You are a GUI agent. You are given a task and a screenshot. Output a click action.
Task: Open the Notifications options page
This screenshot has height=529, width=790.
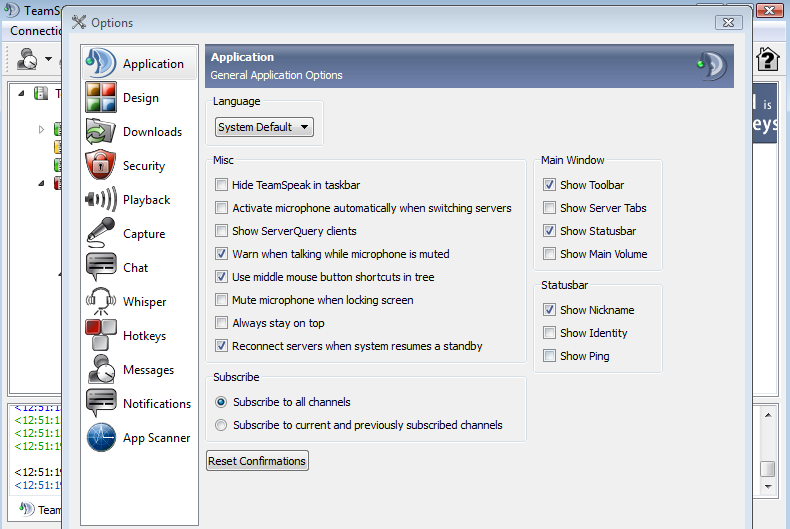[156, 404]
